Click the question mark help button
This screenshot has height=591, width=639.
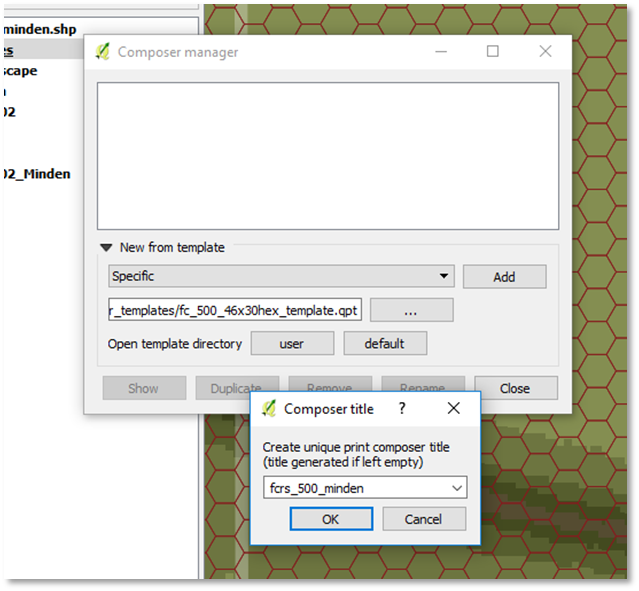pos(402,408)
